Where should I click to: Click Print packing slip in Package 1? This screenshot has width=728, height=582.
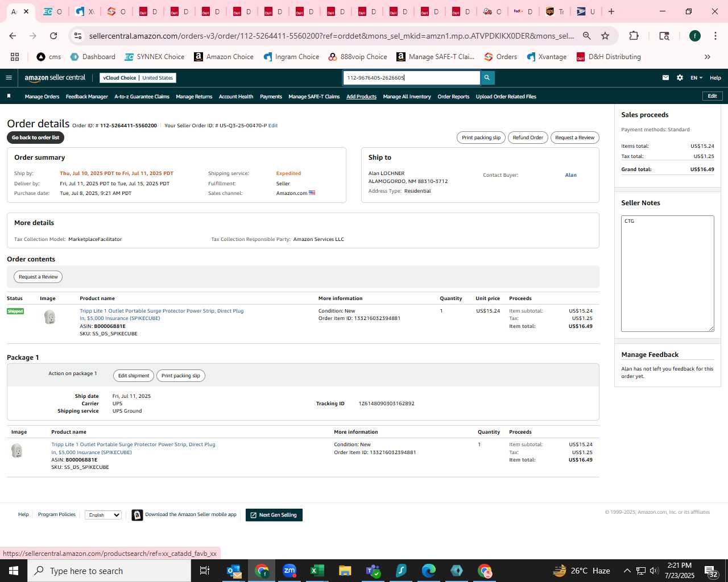point(180,376)
